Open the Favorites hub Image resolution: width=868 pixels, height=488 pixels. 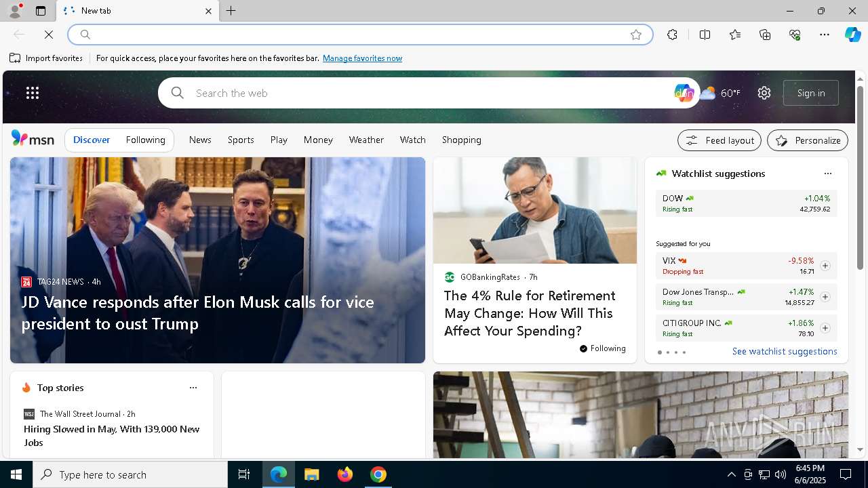coord(735,35)
